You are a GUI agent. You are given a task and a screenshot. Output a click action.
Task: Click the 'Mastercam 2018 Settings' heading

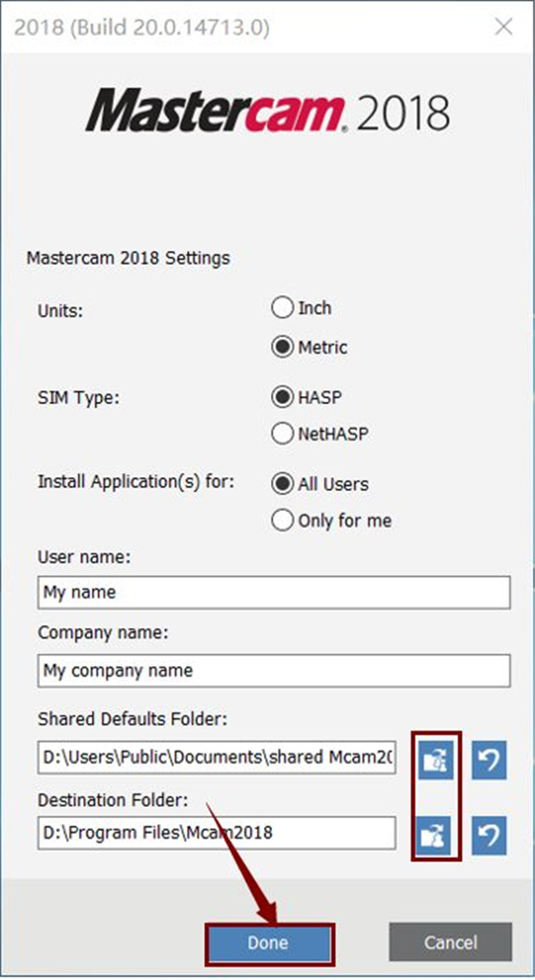pyautogui.click(x=128, y=258)
